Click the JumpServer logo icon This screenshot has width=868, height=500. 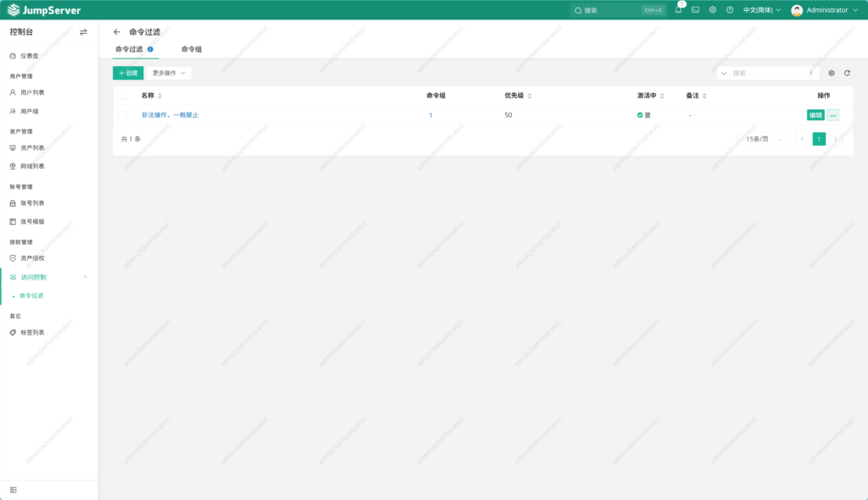[x=14, y=9]
